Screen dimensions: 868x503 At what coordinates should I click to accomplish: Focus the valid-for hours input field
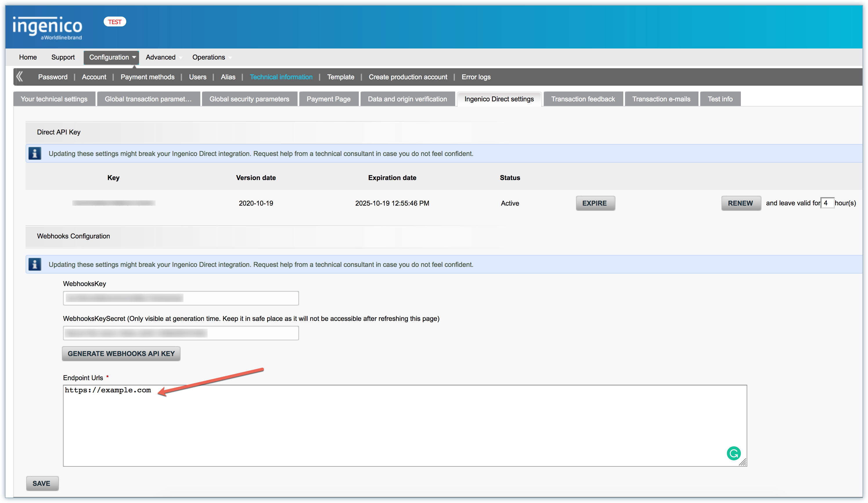click(827, 203)
